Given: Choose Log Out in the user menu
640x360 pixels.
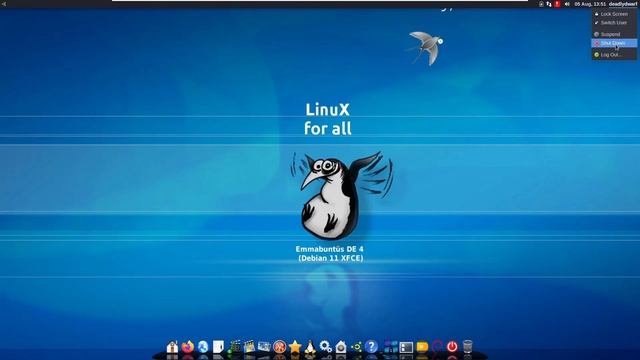Looking at the screenshot, I should click(614, 55).
